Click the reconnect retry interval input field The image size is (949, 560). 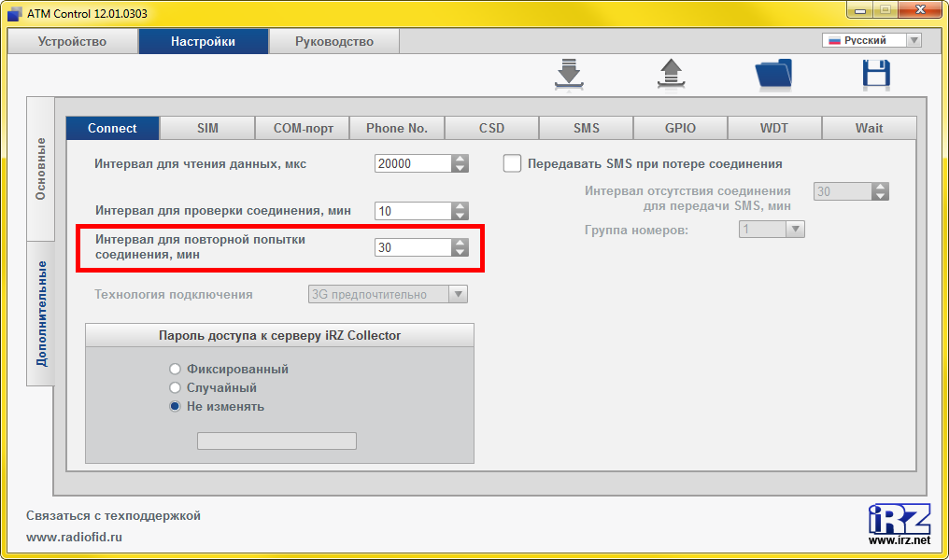412,247
